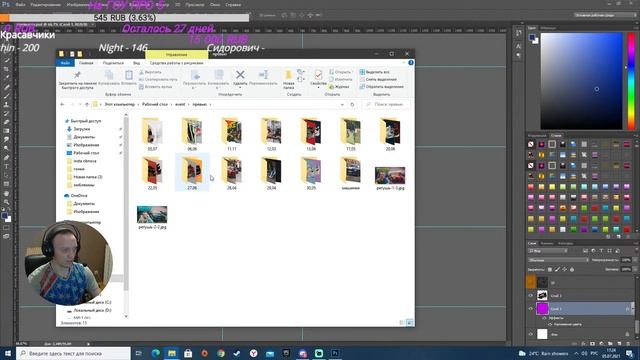The height and width of the screenshot is (360, 640).
Task: Open the Главная ribbon tab in Explorer
Action: 86,63
